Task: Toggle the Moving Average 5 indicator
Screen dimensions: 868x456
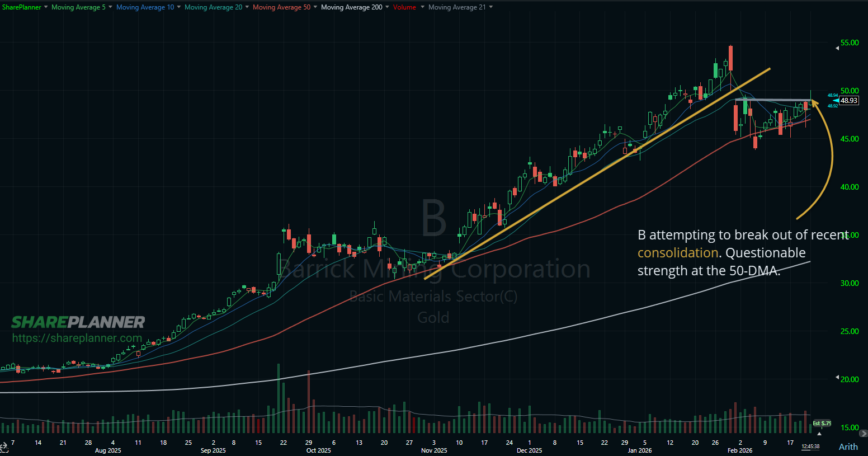Action: click(x=77, y=7)
